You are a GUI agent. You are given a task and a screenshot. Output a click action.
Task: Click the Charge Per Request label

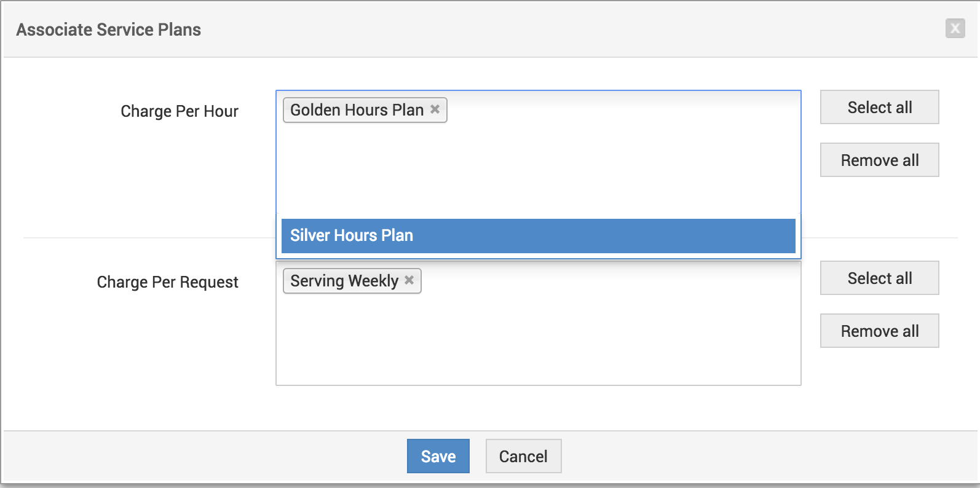tap(167, 282)
